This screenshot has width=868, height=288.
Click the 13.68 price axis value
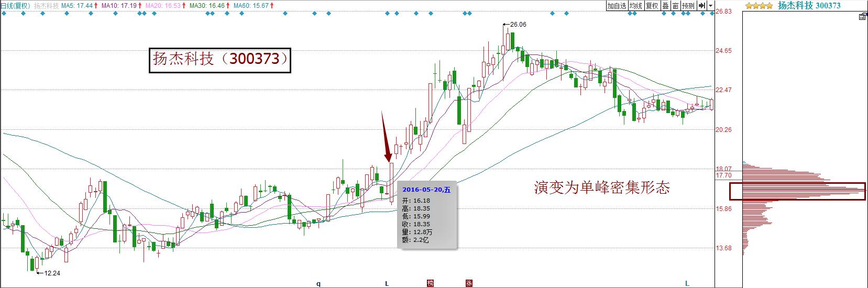pos(723,248)
